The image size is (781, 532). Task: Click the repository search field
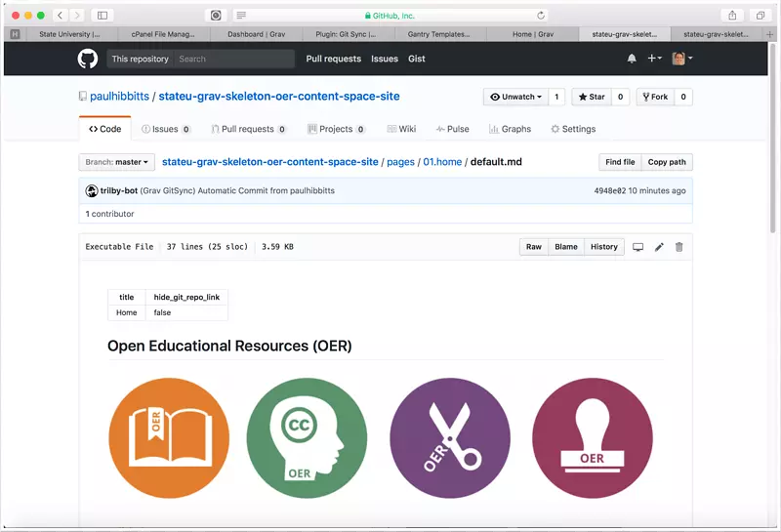click(x=234, y=59)
